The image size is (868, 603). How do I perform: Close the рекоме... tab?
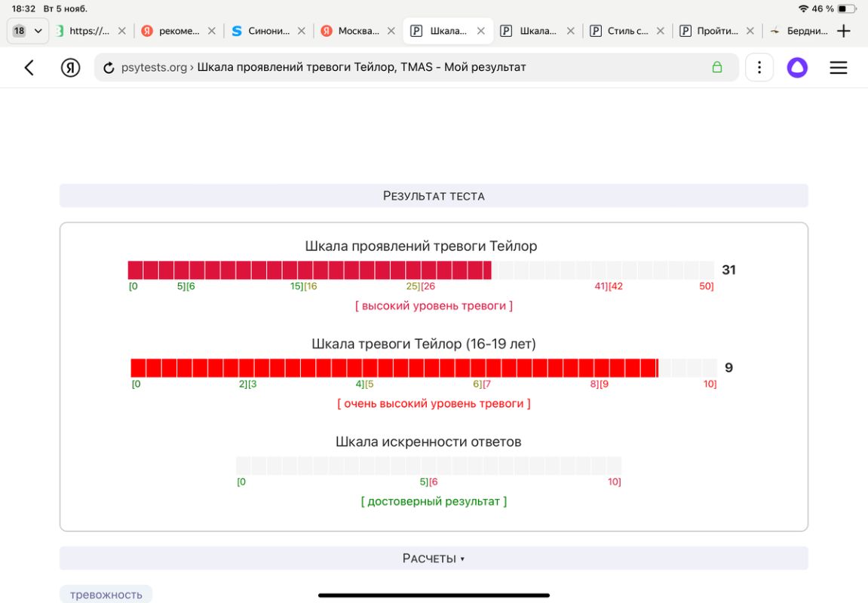point(211,31)
